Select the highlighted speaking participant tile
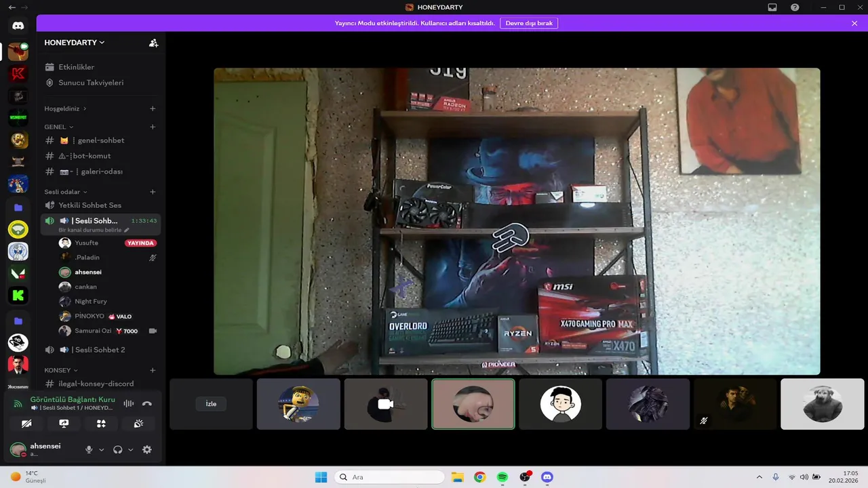Screen dimensions: 868x488 click(473, 404)
